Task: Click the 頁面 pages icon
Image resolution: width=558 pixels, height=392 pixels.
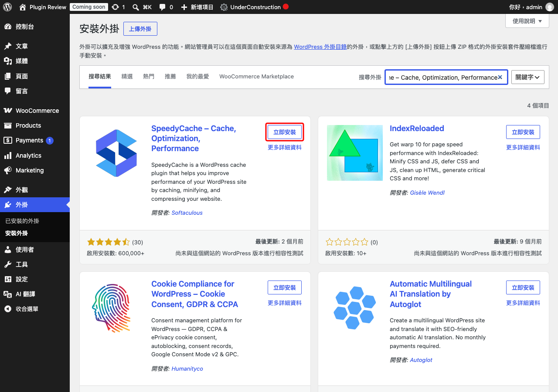Action: [x=8, y=76]
